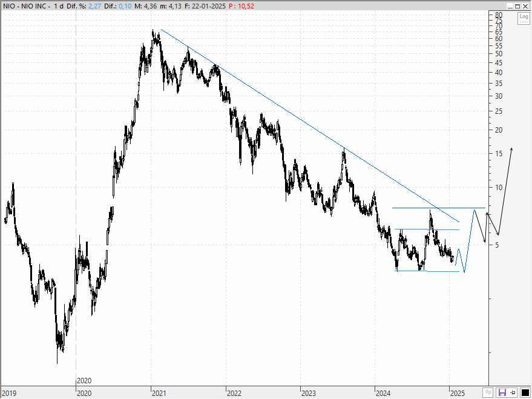Click the '1 d' timeframe label
Viewport: 532px width, 399px height.
pos(59,6)
